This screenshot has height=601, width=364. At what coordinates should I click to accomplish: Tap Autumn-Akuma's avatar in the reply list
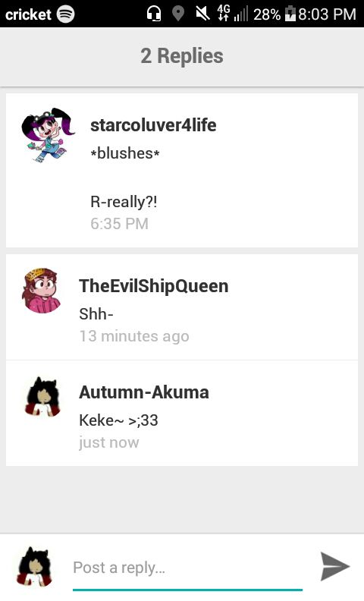coord(42,397)
